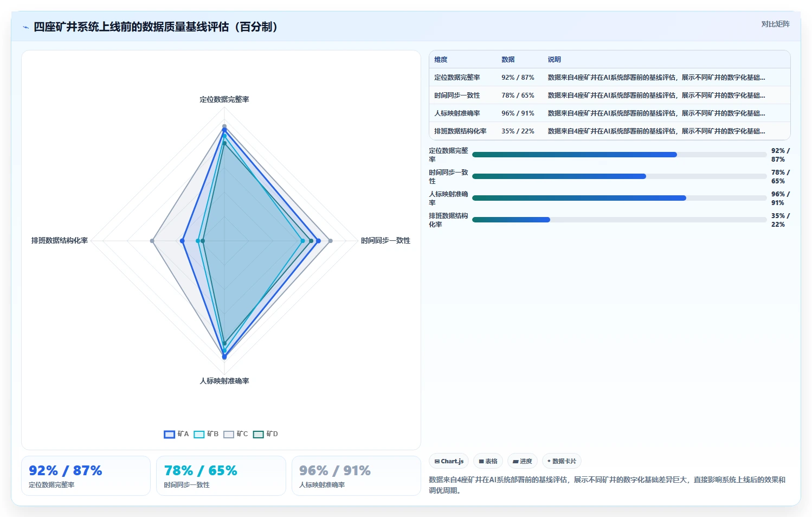Select the 排班数据结构化率 table row label
The image size is (812, 517).
pos(460,131)
